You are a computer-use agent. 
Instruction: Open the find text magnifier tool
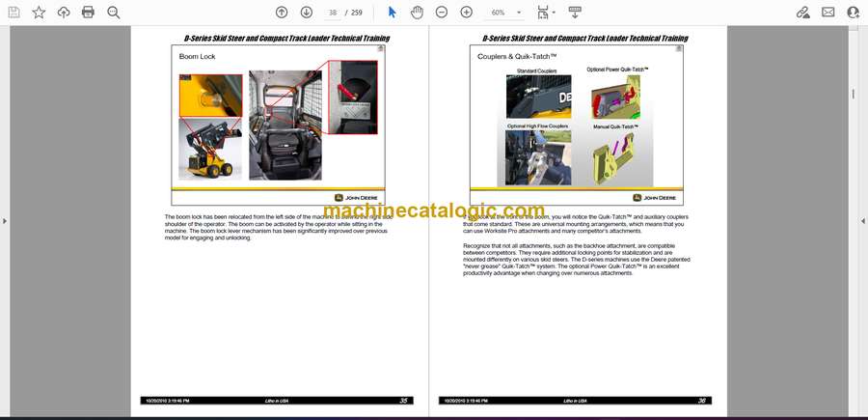click(x=114, y=13)
